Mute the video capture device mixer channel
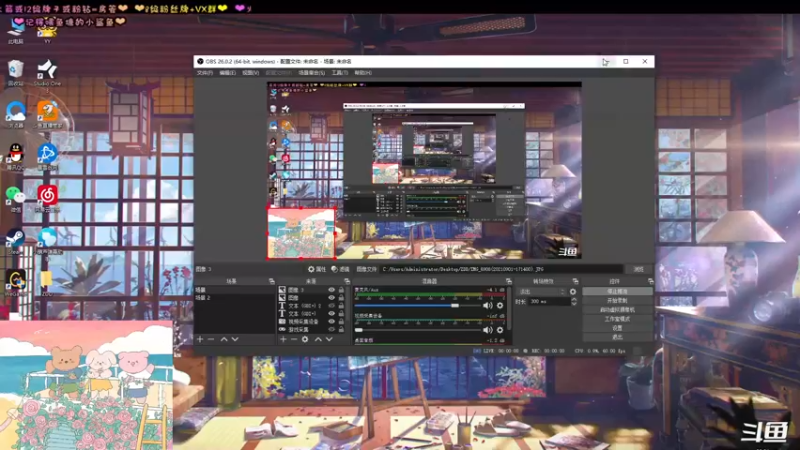This screenshot has width=800, height=450. pyautogui.click(x=488, y=330)
